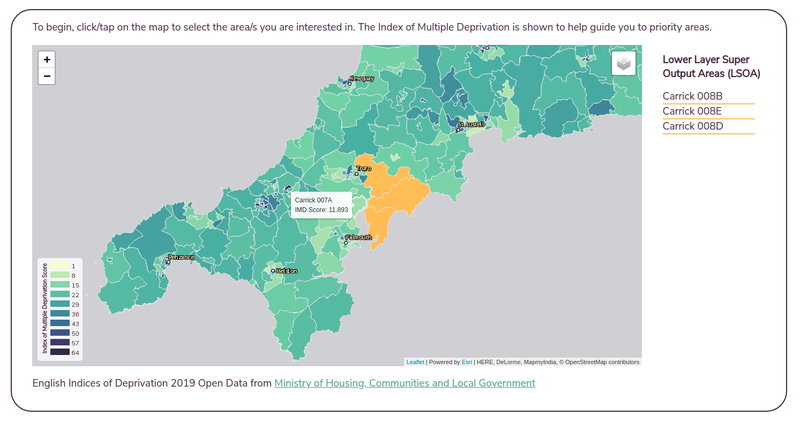Click the Helston town marker
800x423 pixels.
click(x=272, y=271)
